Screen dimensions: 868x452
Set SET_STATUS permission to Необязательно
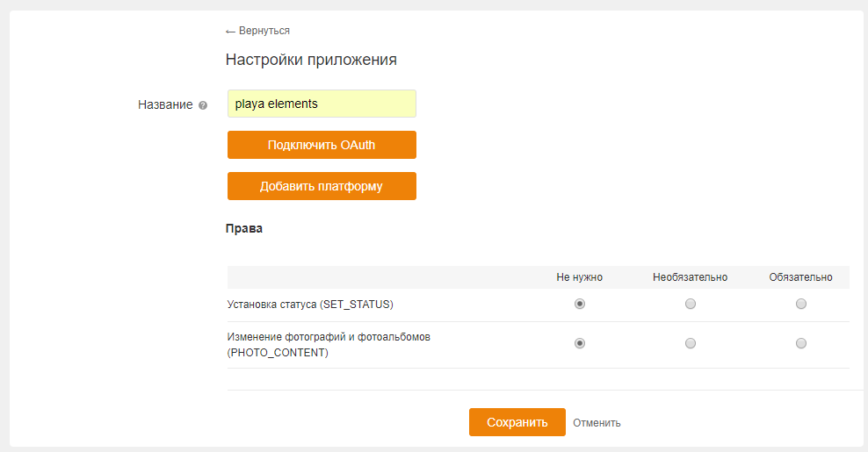[691, 304]
